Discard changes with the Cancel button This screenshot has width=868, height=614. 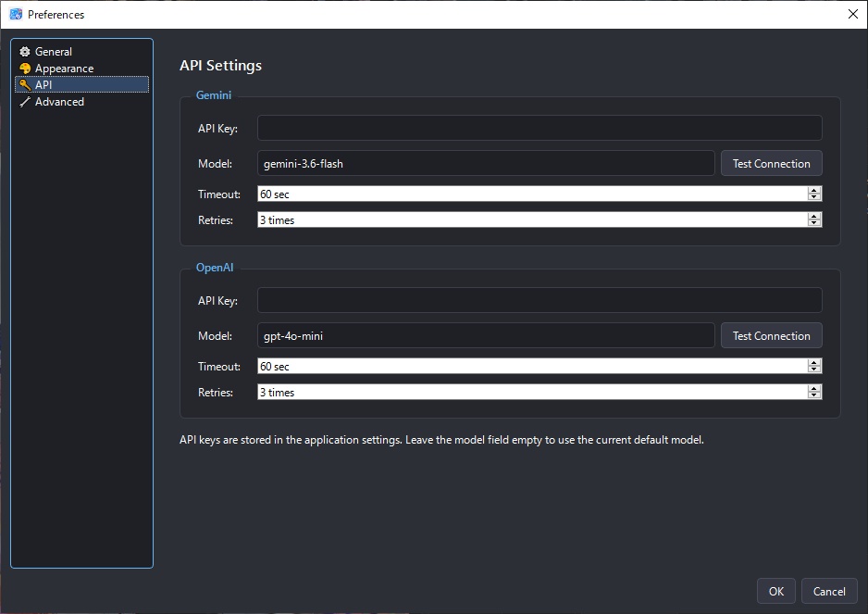coord(829,591)
